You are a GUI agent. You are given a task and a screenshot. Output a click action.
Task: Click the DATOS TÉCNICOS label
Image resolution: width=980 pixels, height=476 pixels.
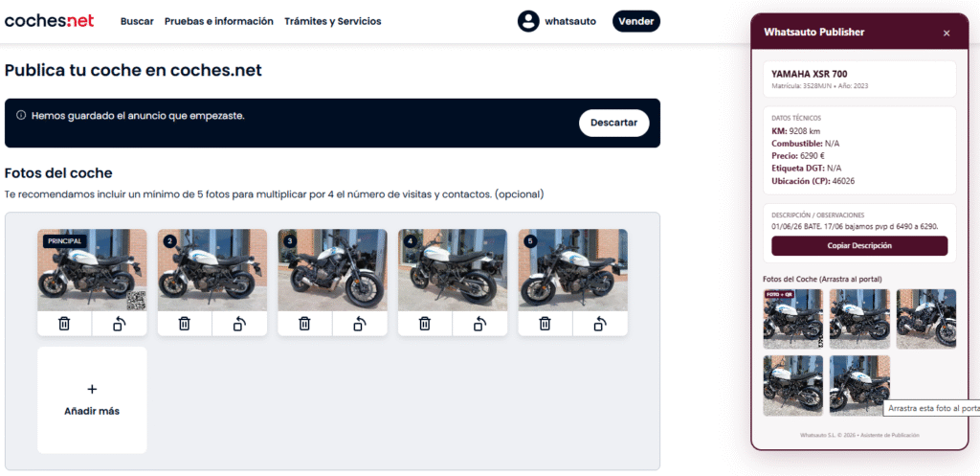(796, 118)
